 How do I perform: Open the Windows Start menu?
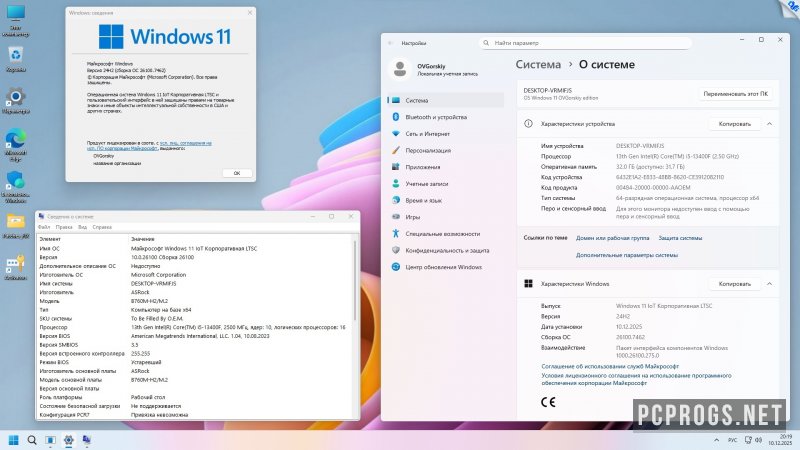click(x=14, y=440)
